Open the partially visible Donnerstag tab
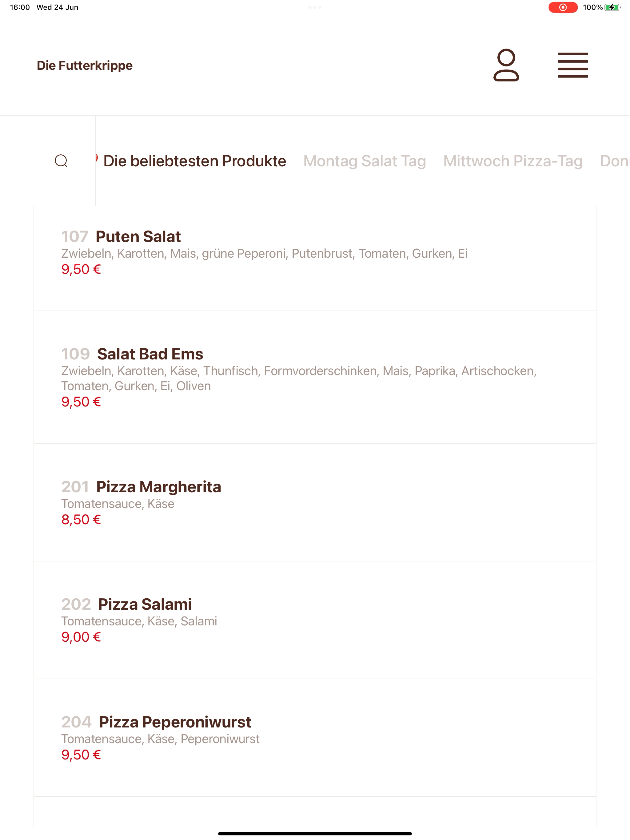The height and width of the screenshot is (840, 630). (614, 161)
